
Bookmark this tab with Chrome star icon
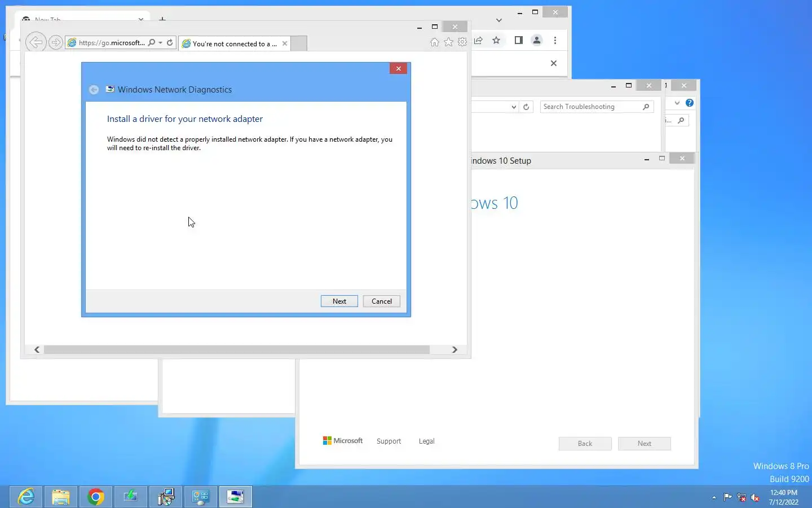[x=496, y=41]
